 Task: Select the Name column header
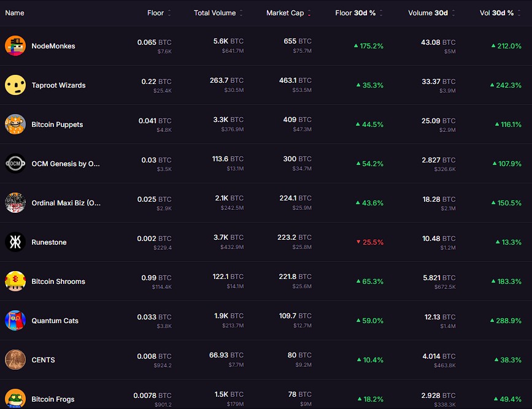[x=15, y=13]
